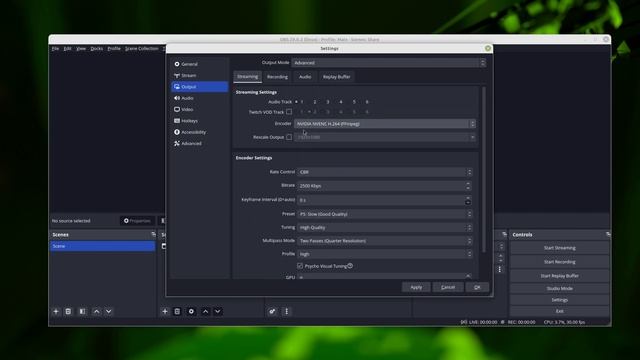
Task: Open the Rate Control dropdown
Action: tap(385, 172)
